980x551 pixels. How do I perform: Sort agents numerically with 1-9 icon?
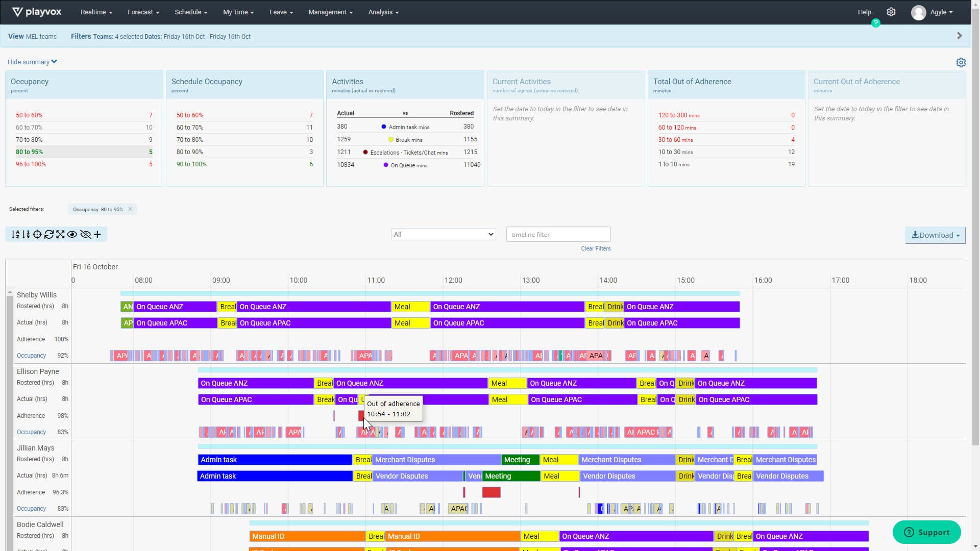pos(26,234)
